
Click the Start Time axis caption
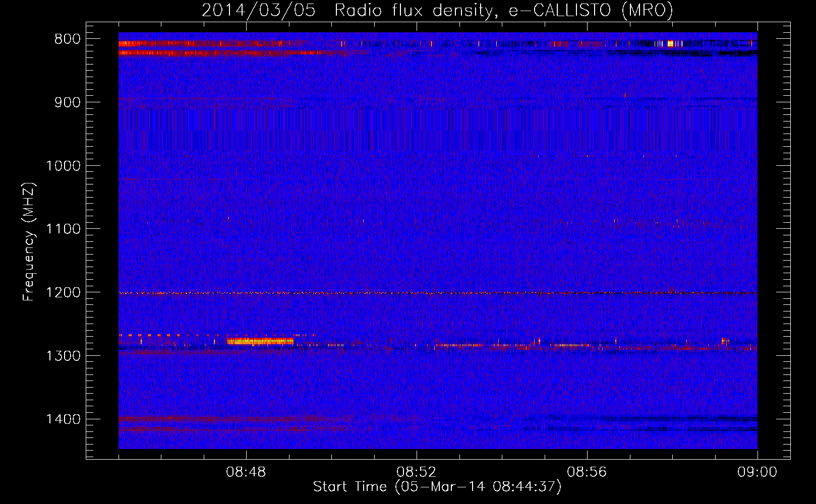[x=437, y=487]
